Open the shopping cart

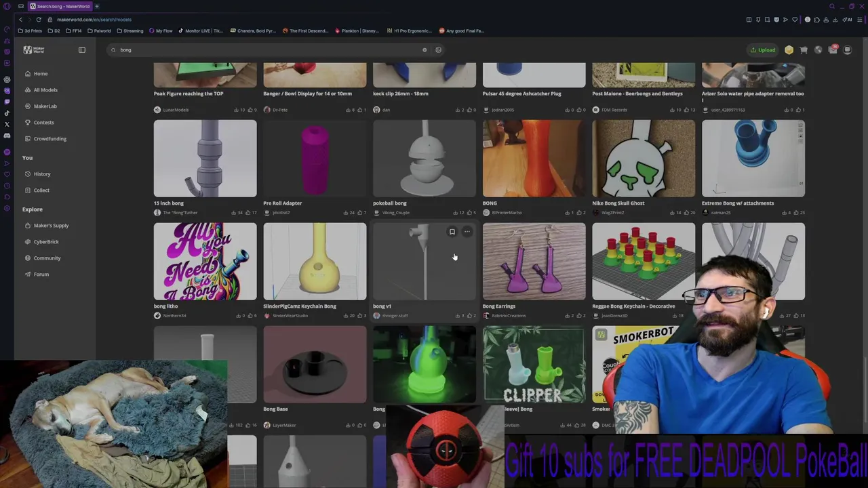[804, 49]
